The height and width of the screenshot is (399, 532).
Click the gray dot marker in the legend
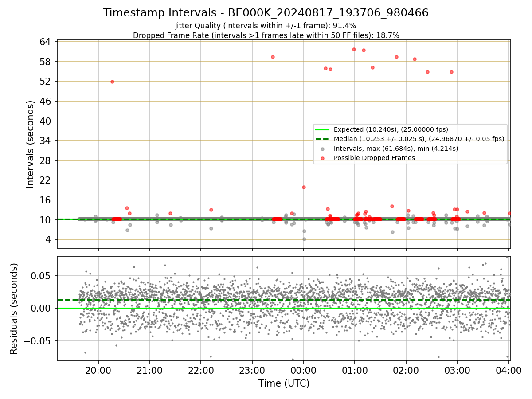pos(322,149)
